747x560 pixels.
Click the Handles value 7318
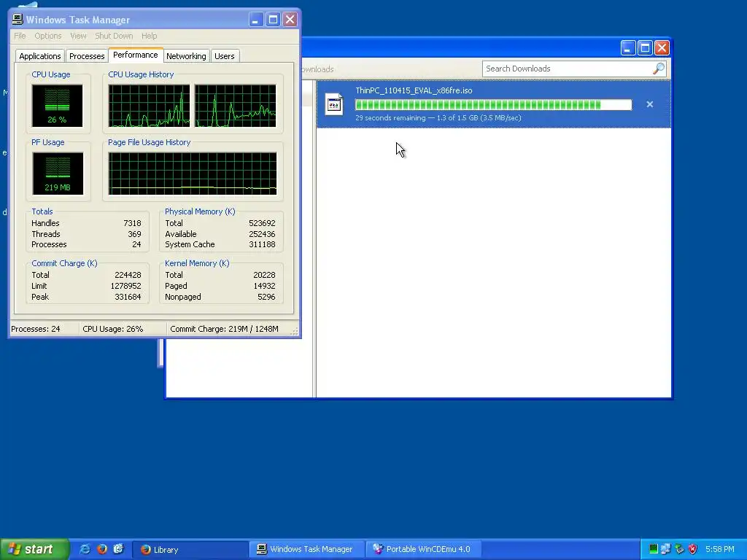click(133, 223)
